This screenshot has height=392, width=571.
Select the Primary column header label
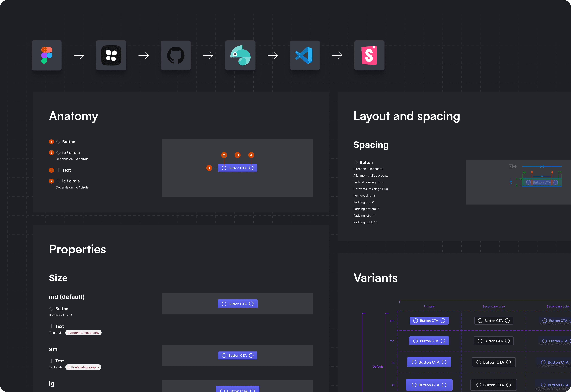pos(429,306)
